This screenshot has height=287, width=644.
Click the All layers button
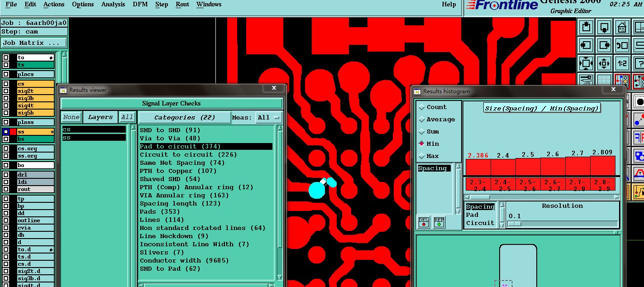coord(127,117)
